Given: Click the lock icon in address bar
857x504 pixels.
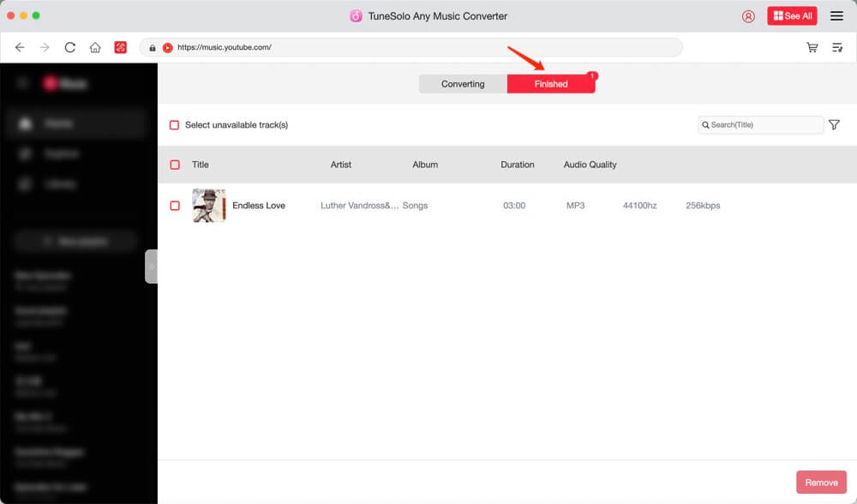Looking at the screenshot, I should [x=153, y=48].
